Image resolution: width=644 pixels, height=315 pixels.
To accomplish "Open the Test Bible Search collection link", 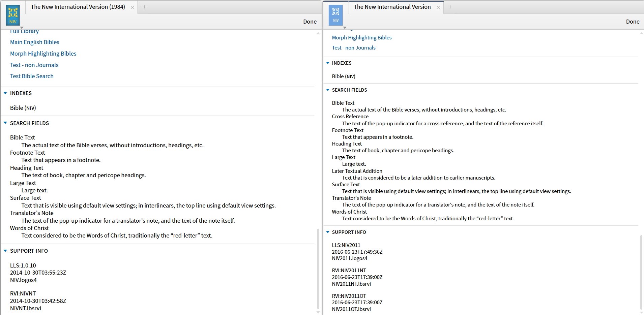I will tap(32, 76).
